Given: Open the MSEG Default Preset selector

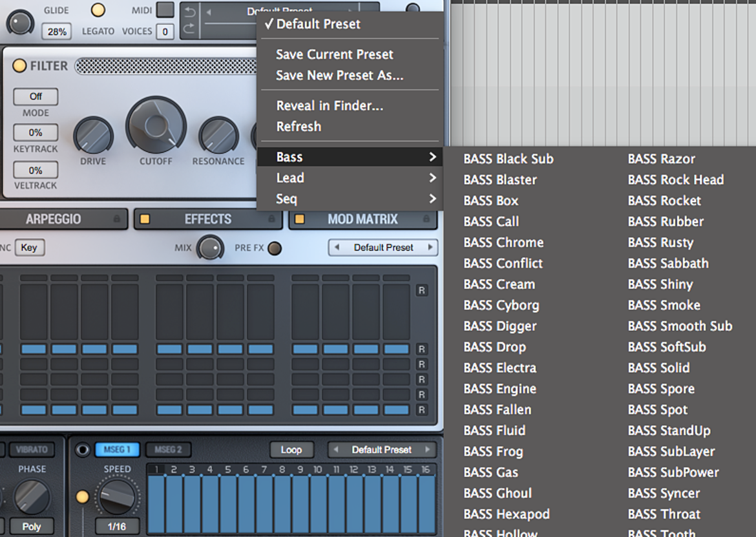Looking at the screenshot, I should pyautogui.click(x=382, y=450).
